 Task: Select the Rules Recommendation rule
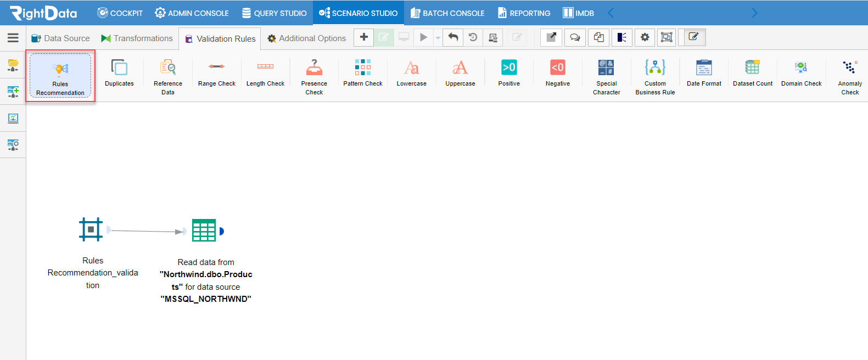[x=60, y=76]
